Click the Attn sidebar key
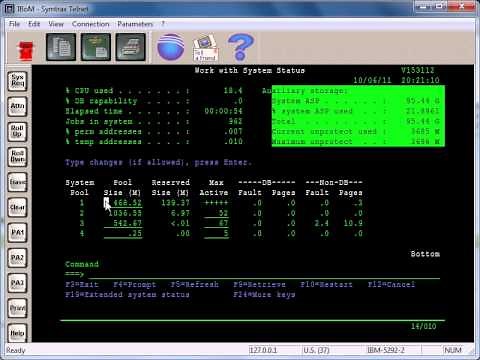Viewport: 480px width, 360px height. click(x=17, y=106)
